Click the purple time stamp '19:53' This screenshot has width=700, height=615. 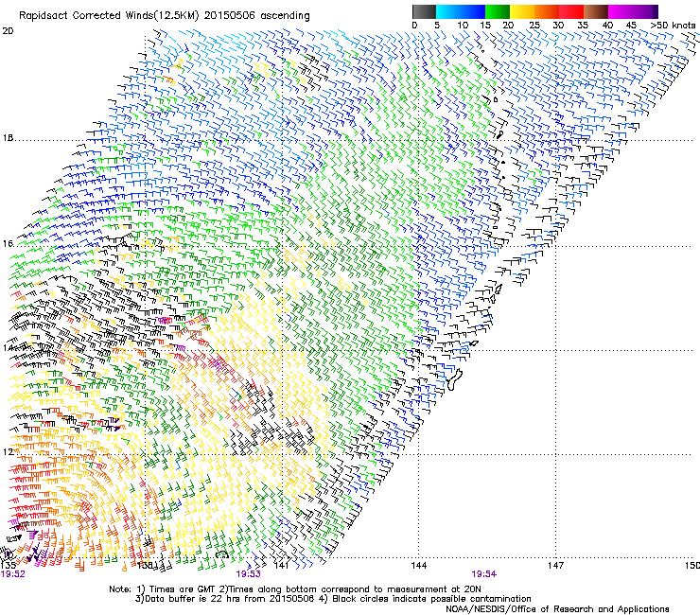pyautogui.click(x=248, y=574)
